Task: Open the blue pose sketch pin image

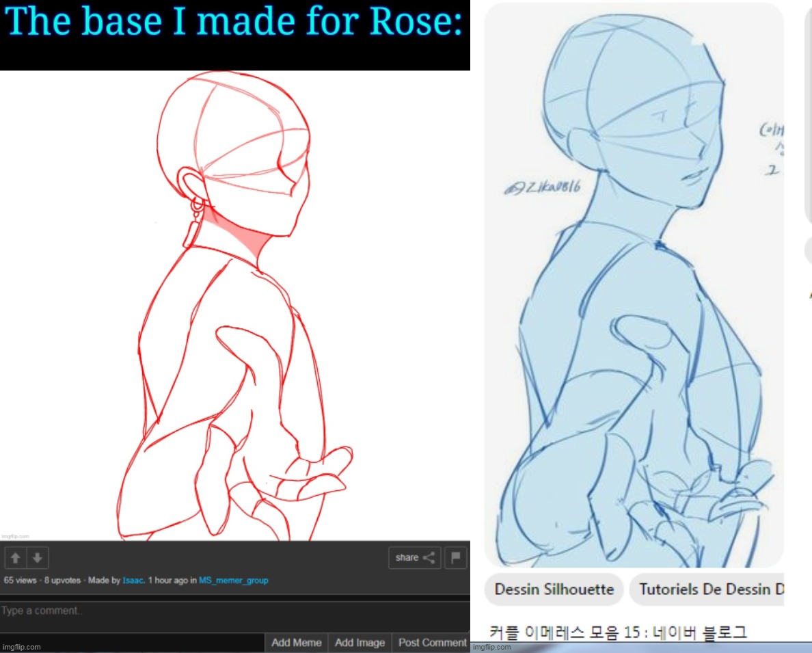Action: 634,287
